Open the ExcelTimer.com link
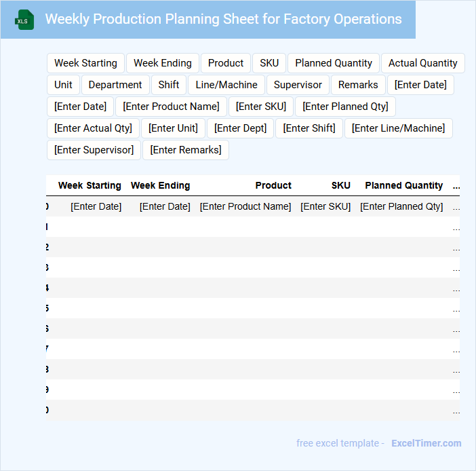The image size is (476, 471). tap(426, 443)
